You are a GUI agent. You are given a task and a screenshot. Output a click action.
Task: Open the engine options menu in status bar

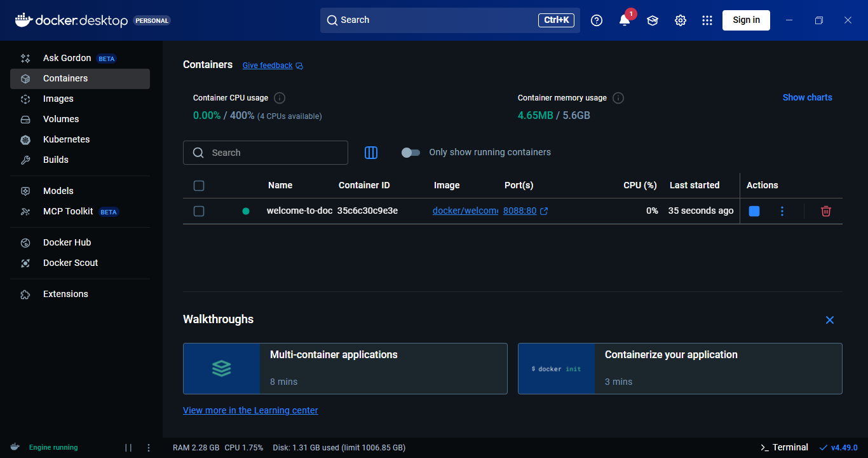click(148, 447)
